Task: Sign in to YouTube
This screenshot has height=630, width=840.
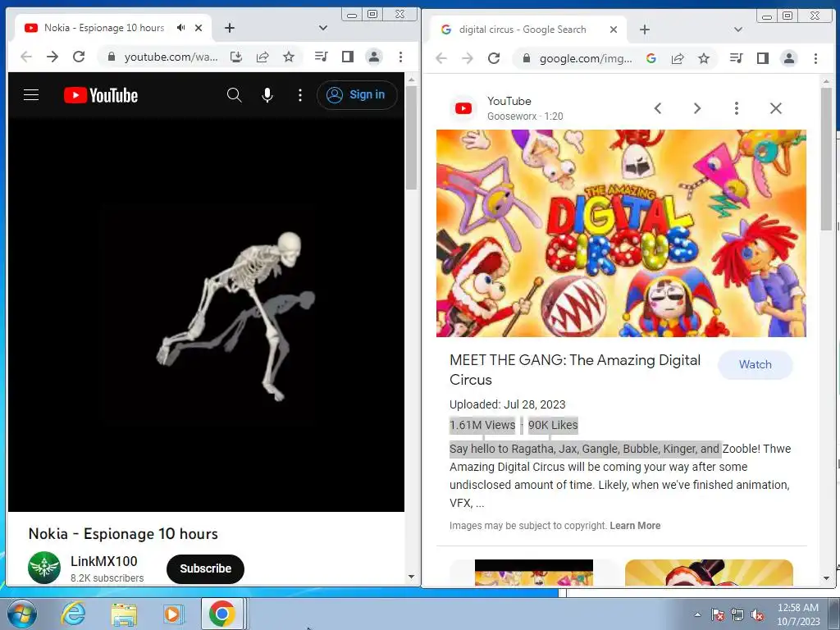Action: [x=357, y=95]
